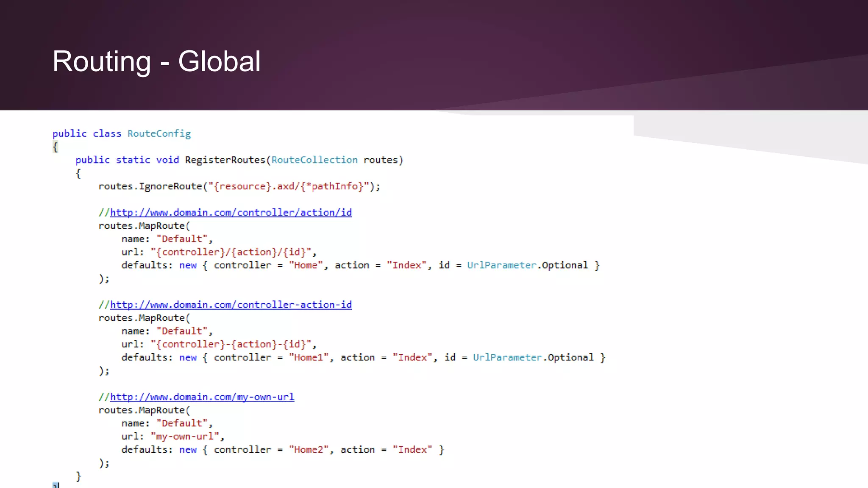868x488 pixels.
Task: Click the "{controller}/{action}/{id}" url string
Action: tap(231, 252)
